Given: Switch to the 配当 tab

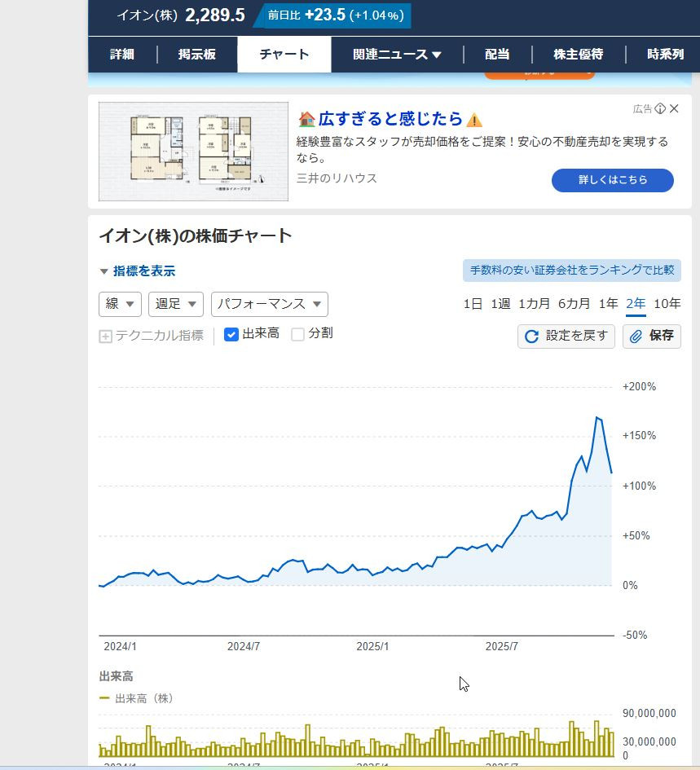Looking at the screenshot, I should click(497, 55).
